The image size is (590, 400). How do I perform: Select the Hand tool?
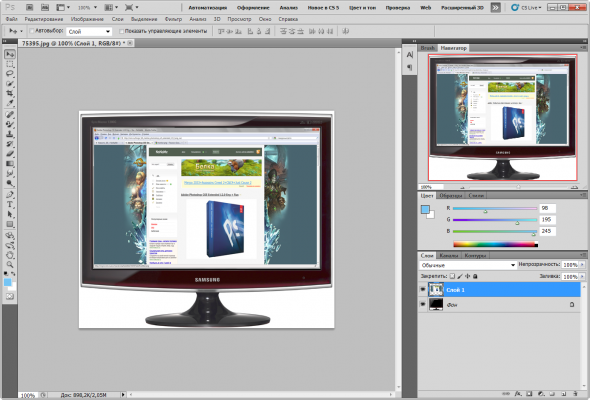coord(10,255)
